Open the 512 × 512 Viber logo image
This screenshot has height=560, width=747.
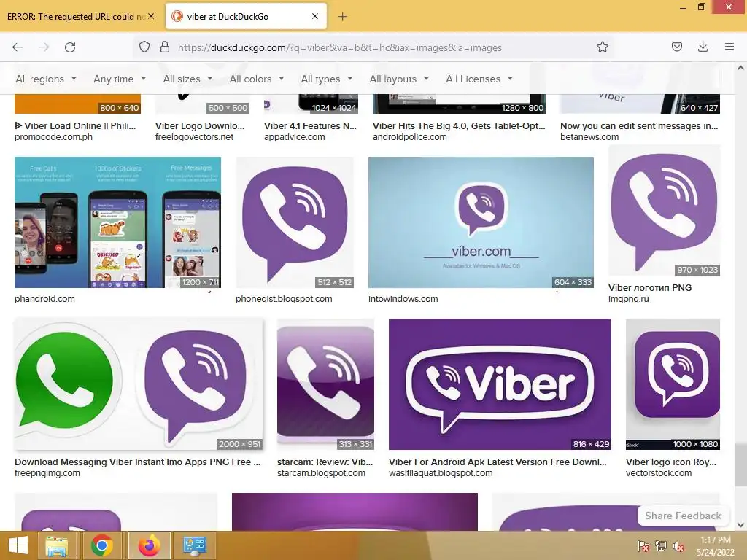click(295, 222)
